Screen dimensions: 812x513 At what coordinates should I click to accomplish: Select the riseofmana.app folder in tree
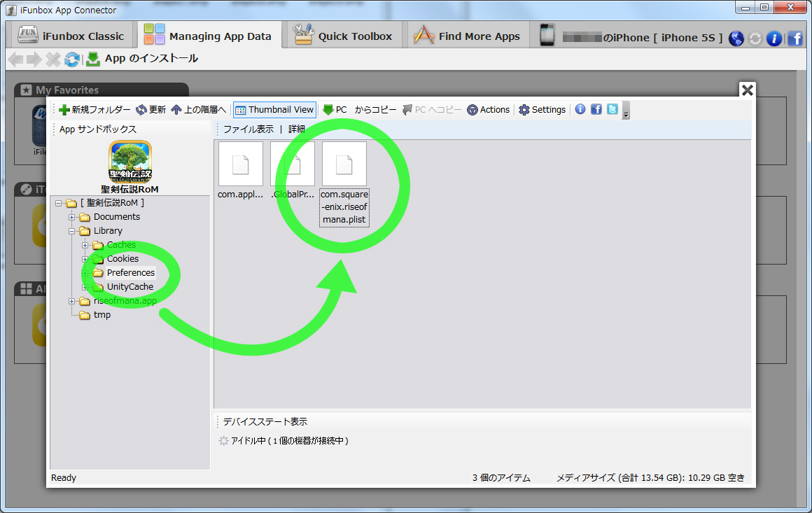click(125, 301)
